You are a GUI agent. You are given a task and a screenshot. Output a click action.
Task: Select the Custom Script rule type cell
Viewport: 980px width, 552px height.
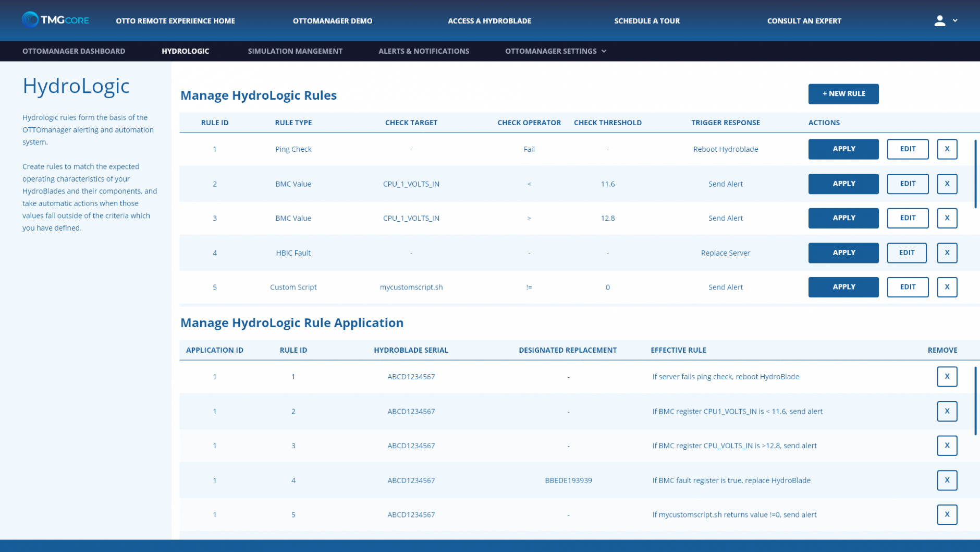(293, 287)
